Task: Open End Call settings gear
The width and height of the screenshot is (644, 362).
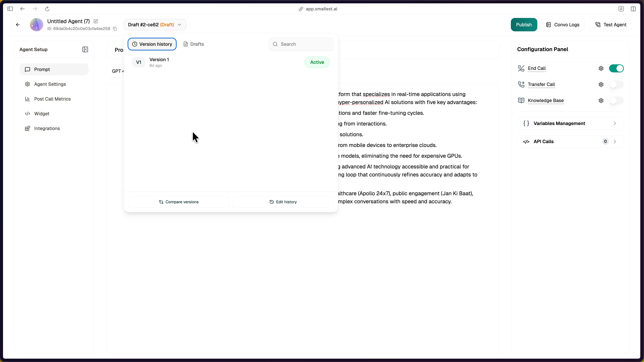Action: tap(601, 68)
